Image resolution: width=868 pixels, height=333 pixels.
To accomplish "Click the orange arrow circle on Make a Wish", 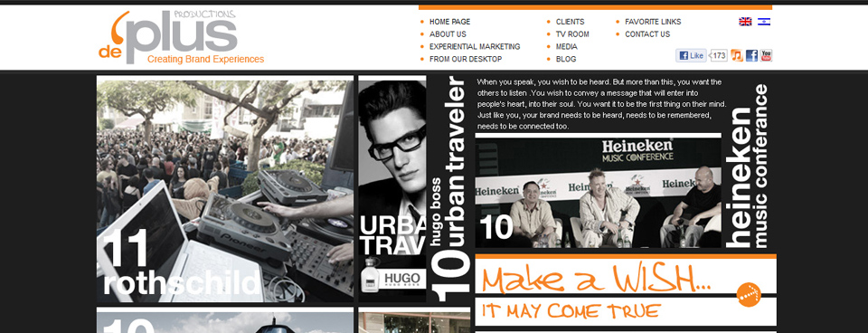I will 749,294.
